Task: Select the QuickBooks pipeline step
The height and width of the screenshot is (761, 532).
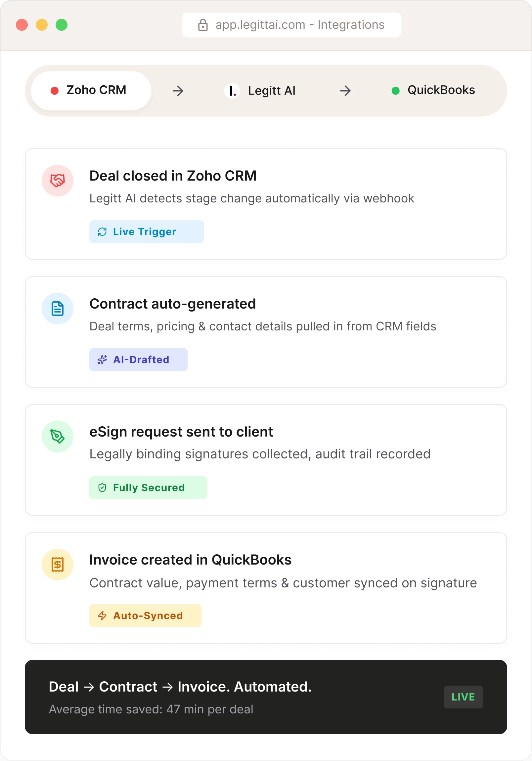Action: point(434,90)
